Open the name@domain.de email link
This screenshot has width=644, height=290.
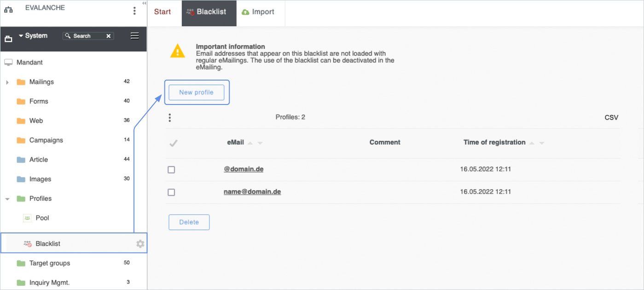[x=252, y=191]
